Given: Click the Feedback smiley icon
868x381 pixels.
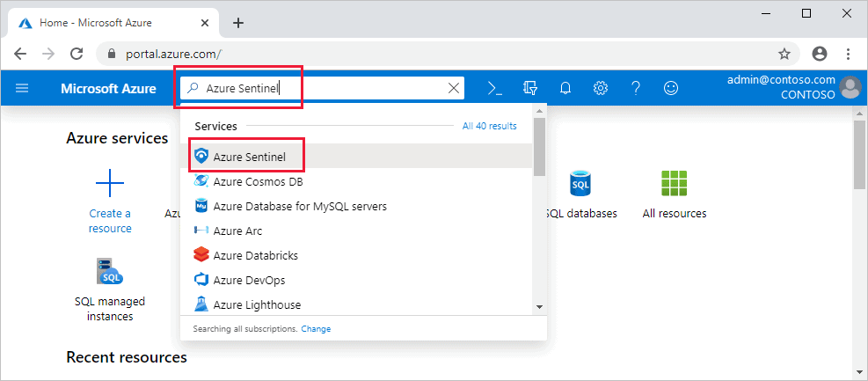Looking at the screenshot, I should (x=671, y=88).
